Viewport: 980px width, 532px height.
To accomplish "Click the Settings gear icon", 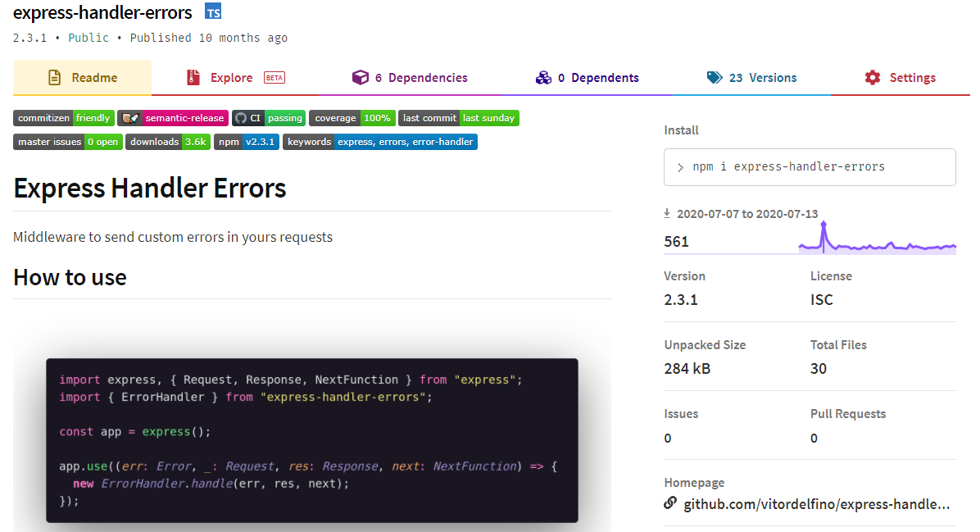I will pos(873,78).
